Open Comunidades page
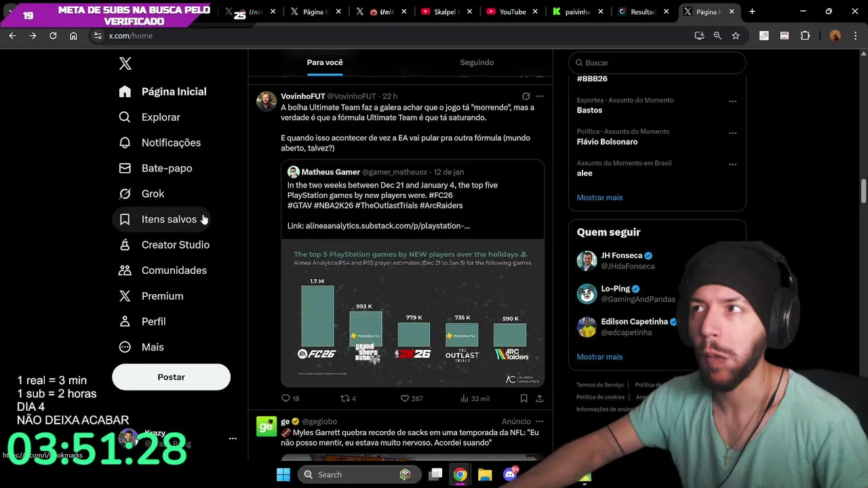 pyautogui.click(x=163, y=270)
